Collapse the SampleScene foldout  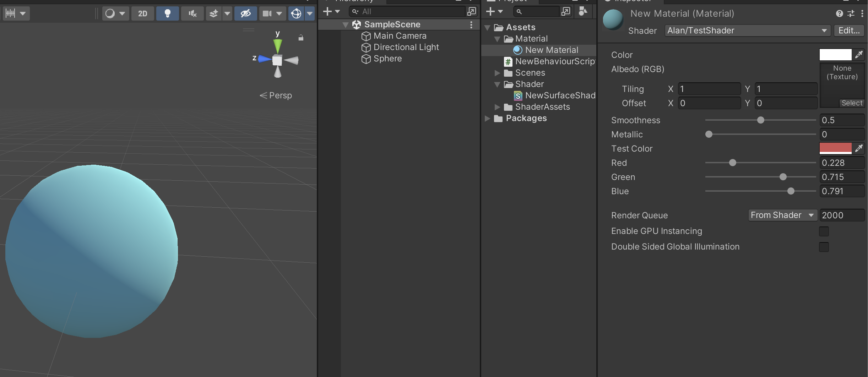pyautogui.click(x=345, y=25)
